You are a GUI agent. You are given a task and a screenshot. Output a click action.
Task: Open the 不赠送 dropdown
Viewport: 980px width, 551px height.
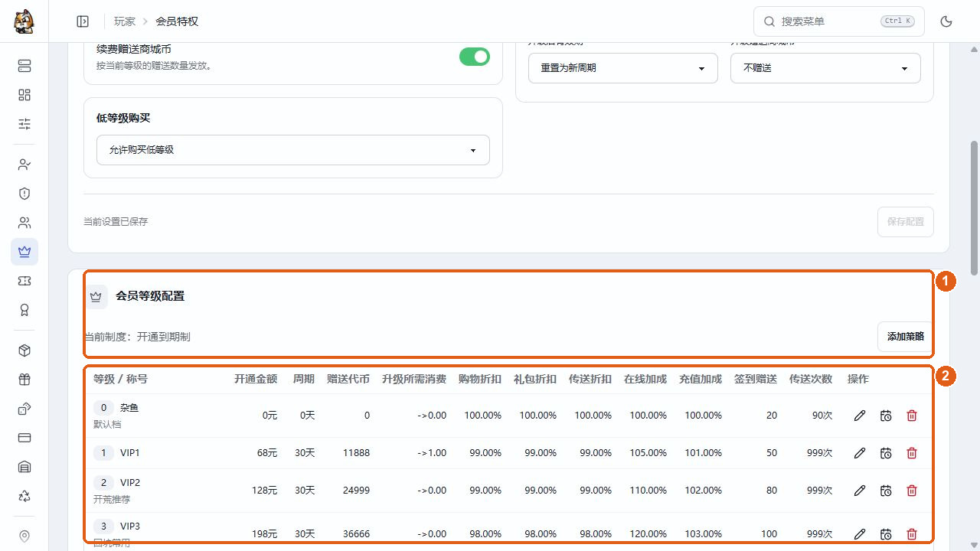pyautogui.click(x=825, y=68)
